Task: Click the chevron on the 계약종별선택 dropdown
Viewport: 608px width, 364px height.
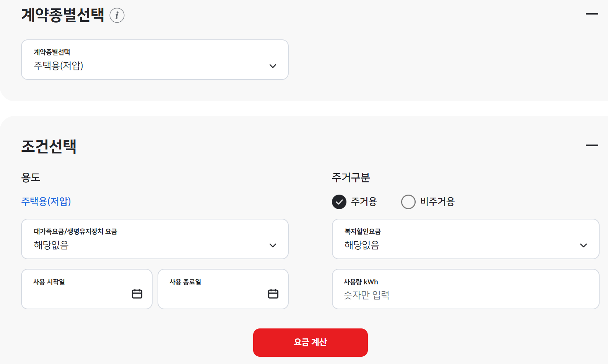Action: click(x=273, y=66)
